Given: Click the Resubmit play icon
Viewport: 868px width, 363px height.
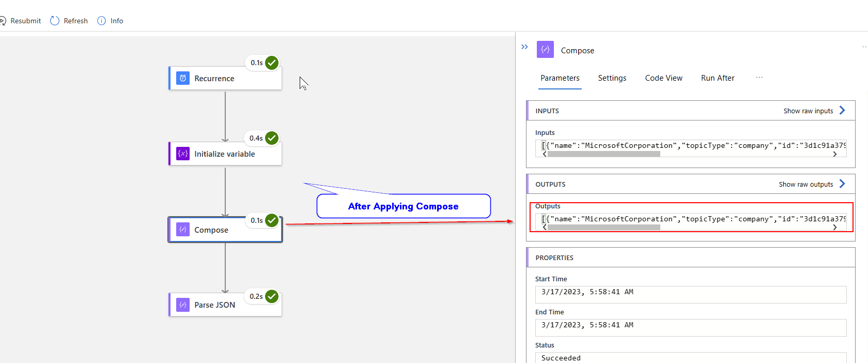Looking at the screenshot, I should tap(3, 21).
